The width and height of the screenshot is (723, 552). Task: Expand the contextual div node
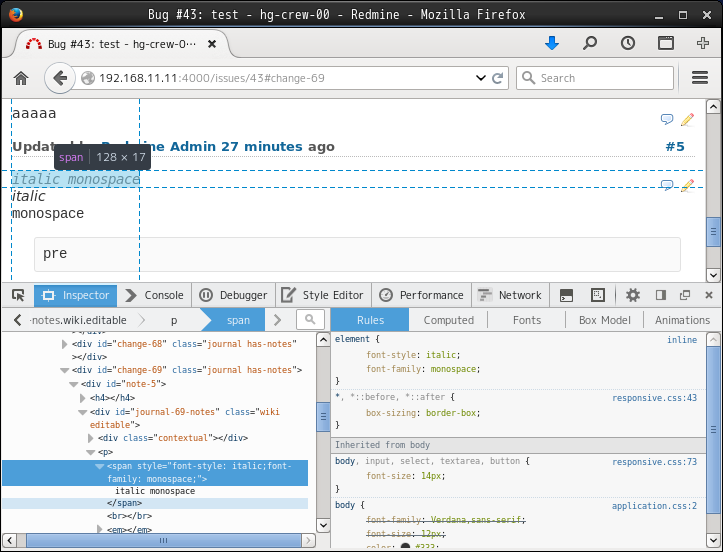[91, 438]
